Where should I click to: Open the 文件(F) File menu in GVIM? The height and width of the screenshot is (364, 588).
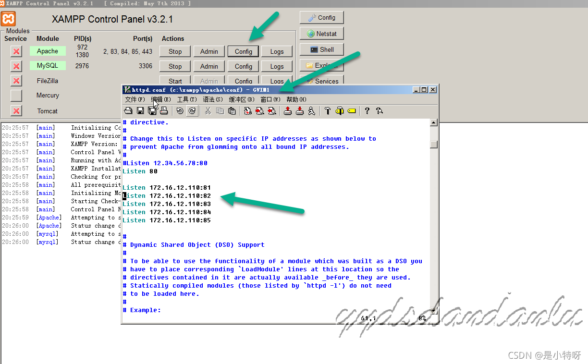click(x=135, y=99)
